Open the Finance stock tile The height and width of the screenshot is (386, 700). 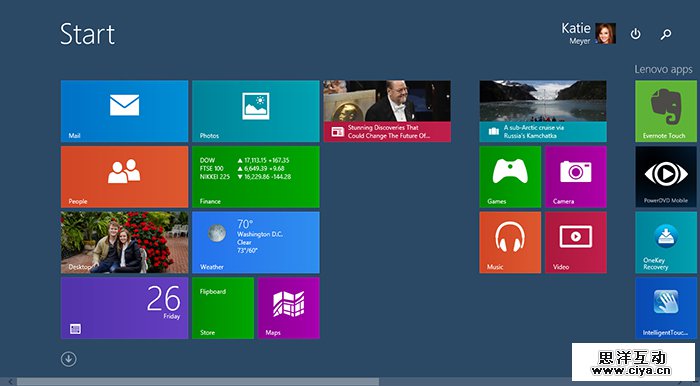(x=256, y=177)
